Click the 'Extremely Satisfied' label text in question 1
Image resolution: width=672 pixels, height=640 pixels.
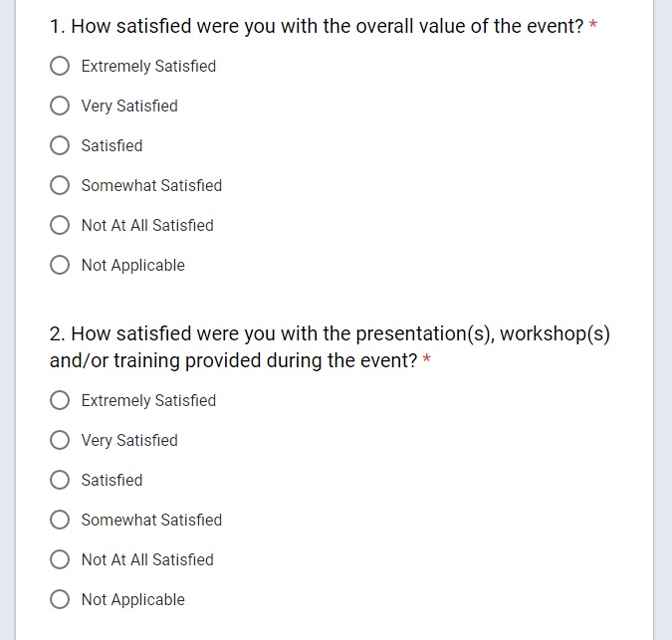click(148, 66)
